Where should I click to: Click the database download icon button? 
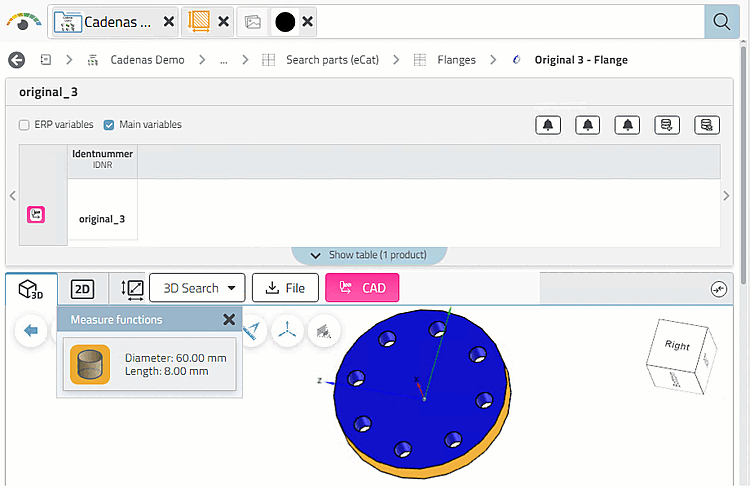[x=667, y=125]
